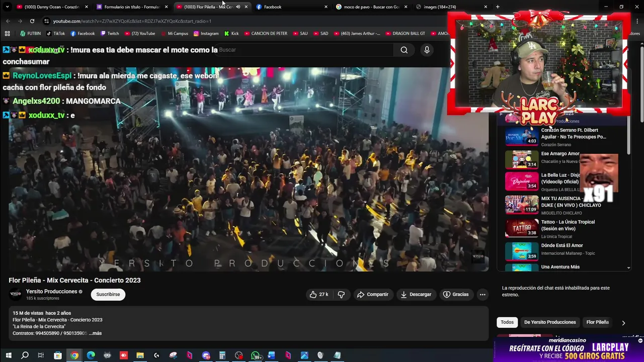Open the Mi Campus bookmark
The width and height of the screenshot is (644, 362).
pyautogui.click(x=174, y=33)
